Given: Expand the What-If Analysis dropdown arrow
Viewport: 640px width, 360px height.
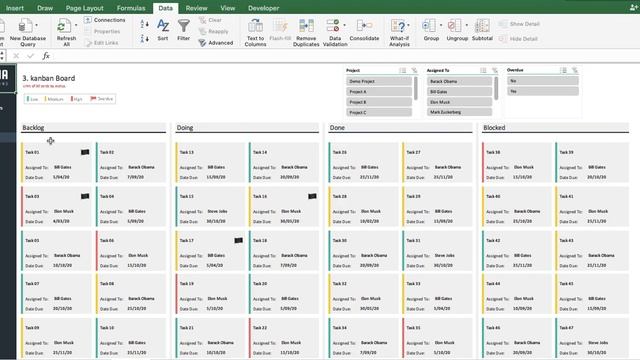Looking at the screenshot, I should click(409, 25).
